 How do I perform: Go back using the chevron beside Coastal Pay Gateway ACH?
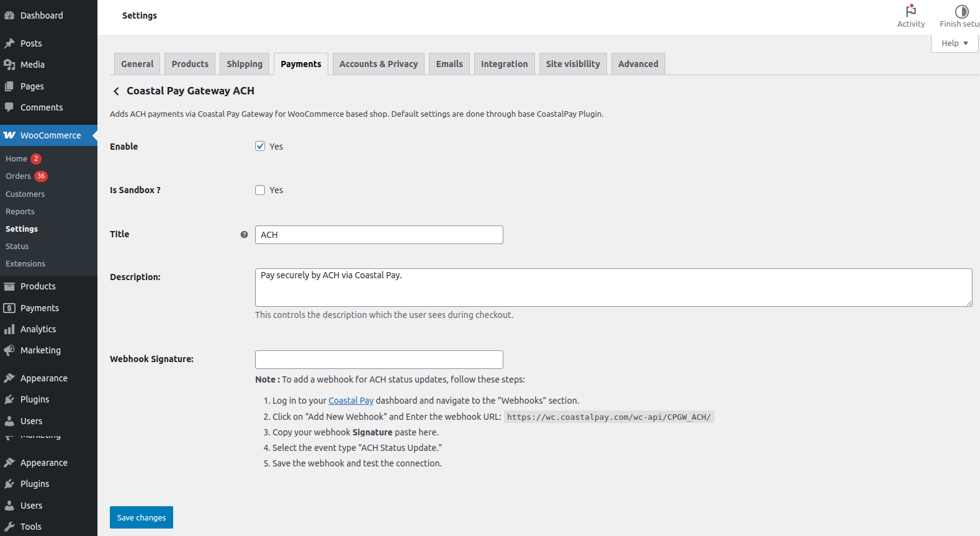point(116,91)
